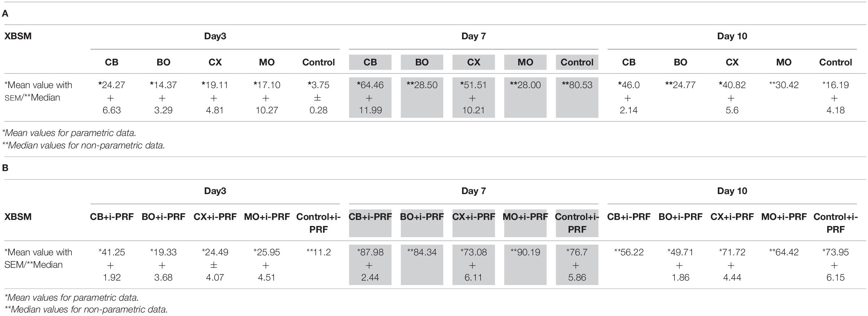Select the shaded MO+i-PRF column header

coord(525,217)
